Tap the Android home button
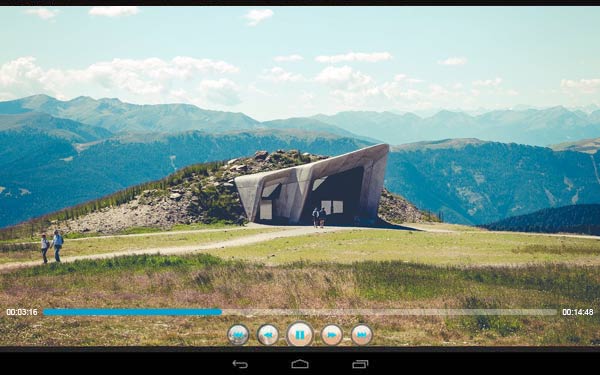Image resolution: width=600 pixels, height=375 pixels. pos(300,364)
